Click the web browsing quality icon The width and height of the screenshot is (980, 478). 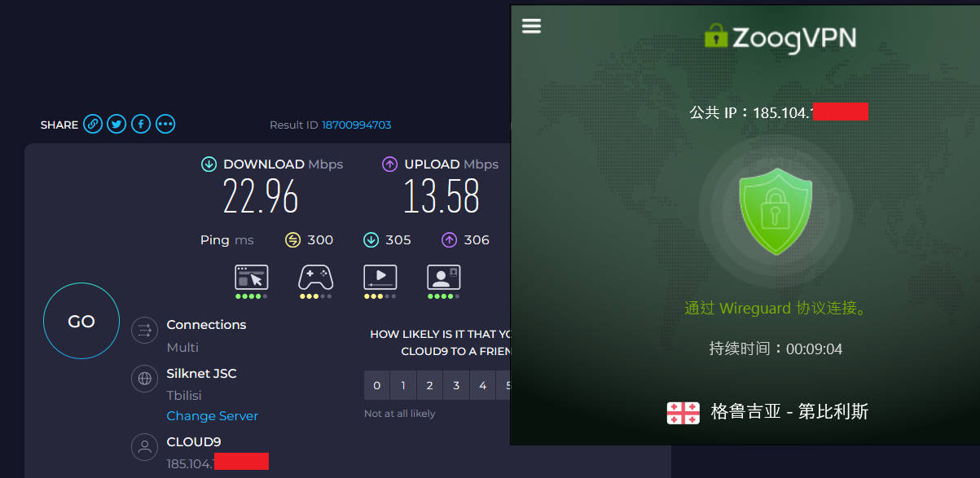point(251,278)
